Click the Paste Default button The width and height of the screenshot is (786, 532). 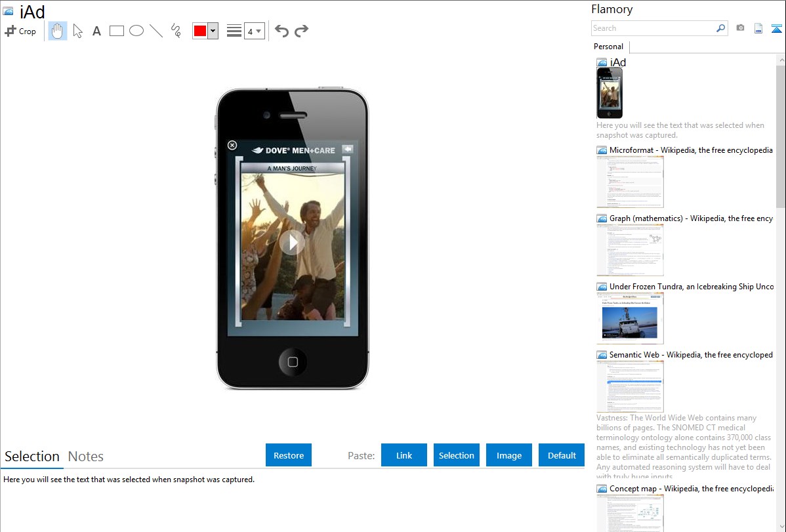(562, 455)
